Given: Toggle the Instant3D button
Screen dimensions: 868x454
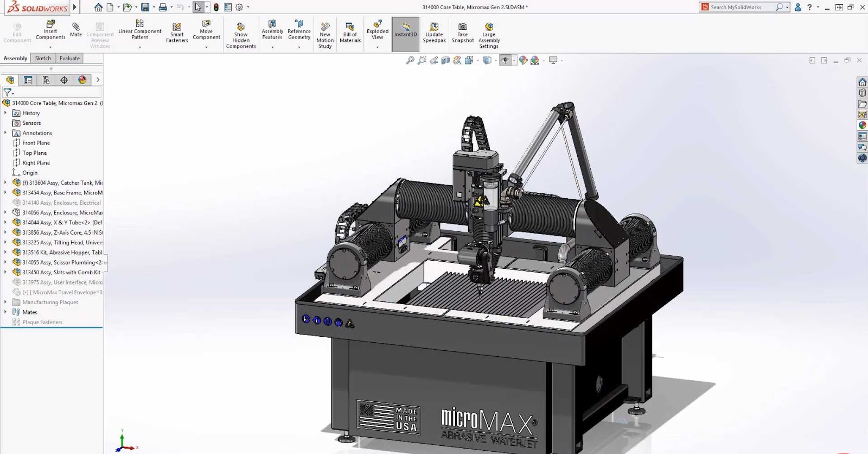Looking at the screenshot, I should (406, 34).
